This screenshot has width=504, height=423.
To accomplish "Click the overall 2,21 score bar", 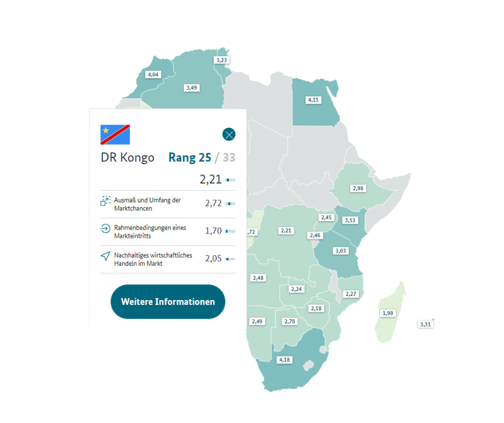I will [231, 180].
